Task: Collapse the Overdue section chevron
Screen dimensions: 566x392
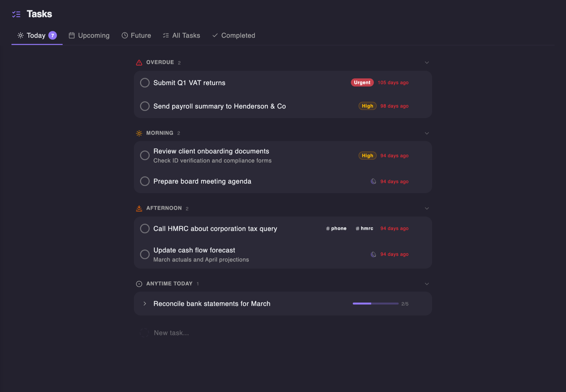Action: (427, 63)
